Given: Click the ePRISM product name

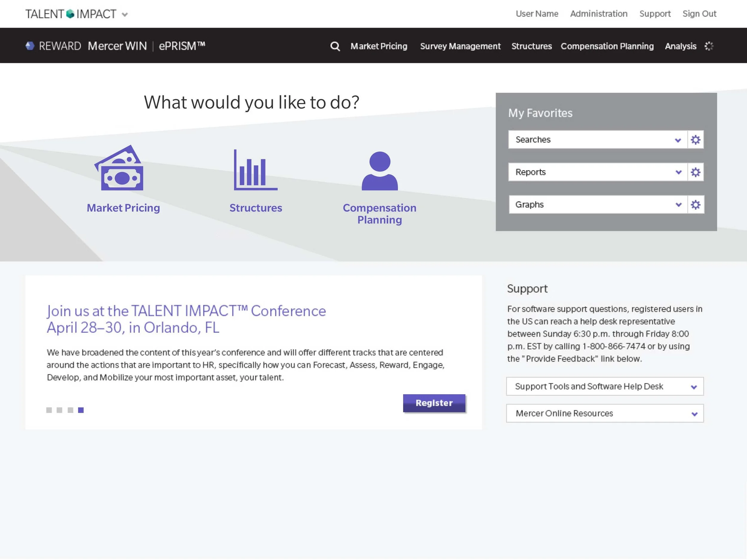Looking at the screenshot, I should click(182, 46).
